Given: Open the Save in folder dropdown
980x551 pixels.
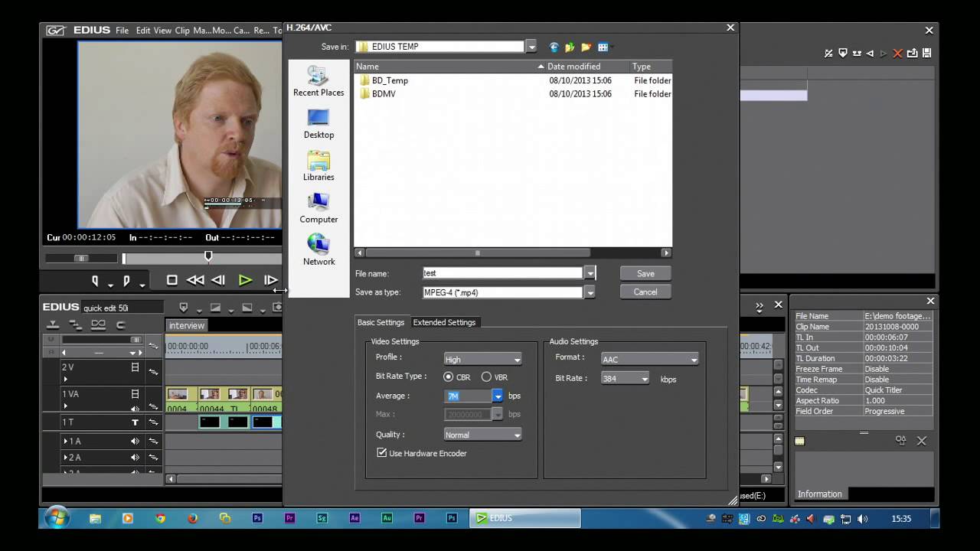Looking at the screenshot, I should click(531, 47).
